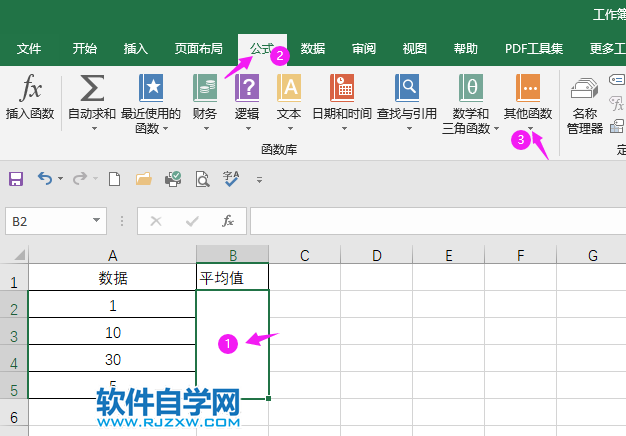This screenshot has height=436, width=626.
Task: Expand the Financial functions dropdown arrow
Action: pos(206,129)
